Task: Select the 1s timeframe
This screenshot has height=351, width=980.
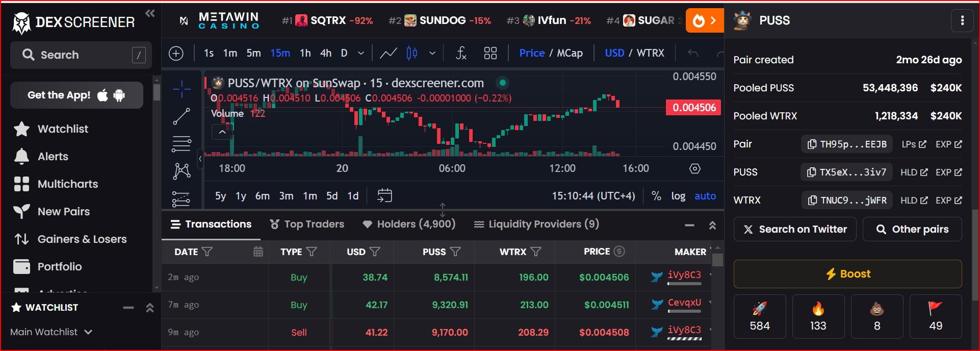Action: [x=209, y=53]
